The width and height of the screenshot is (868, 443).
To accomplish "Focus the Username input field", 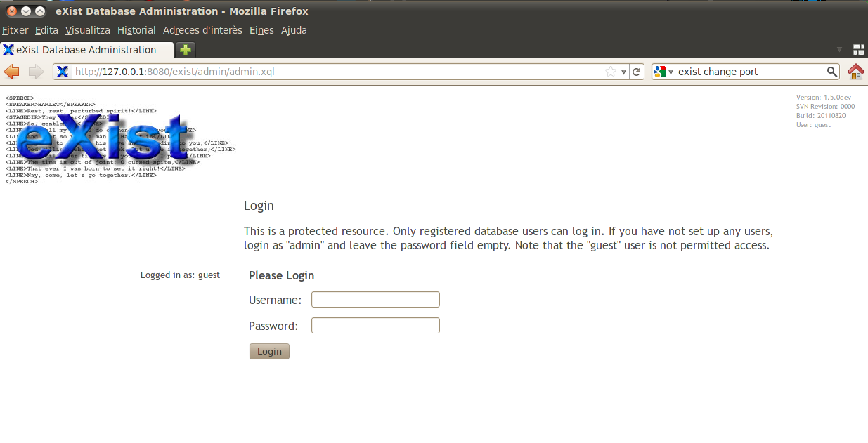I will [375, 300].
